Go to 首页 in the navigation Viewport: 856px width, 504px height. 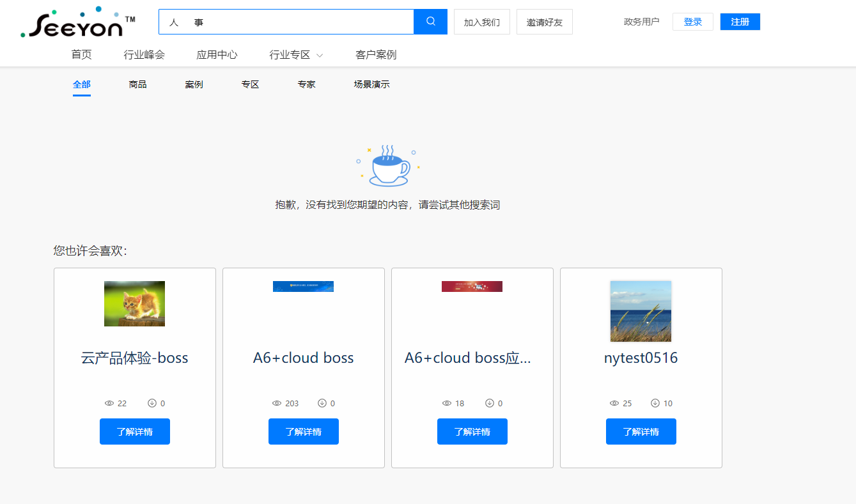[x=81, y=55]
